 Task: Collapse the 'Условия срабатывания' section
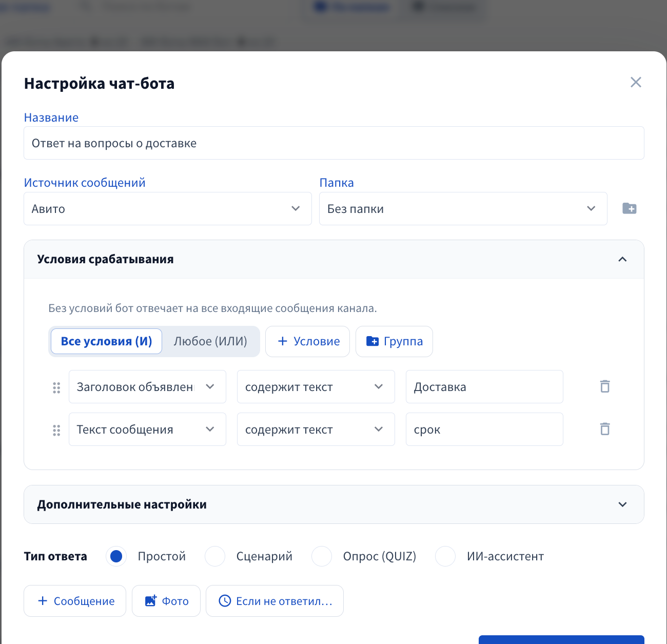coord(622,259)
